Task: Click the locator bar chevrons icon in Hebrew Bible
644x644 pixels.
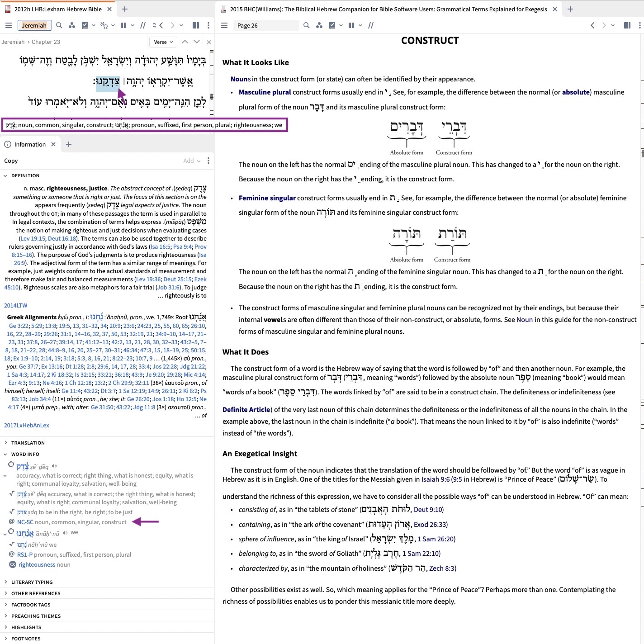Action: click(x=154, y=25)
